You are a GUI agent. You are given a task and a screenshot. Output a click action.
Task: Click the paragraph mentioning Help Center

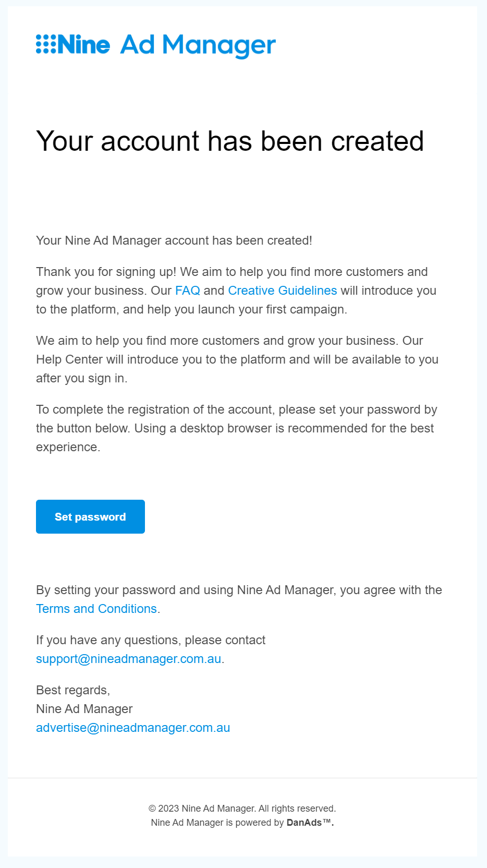pyautogui.click(x=237, y=359)
